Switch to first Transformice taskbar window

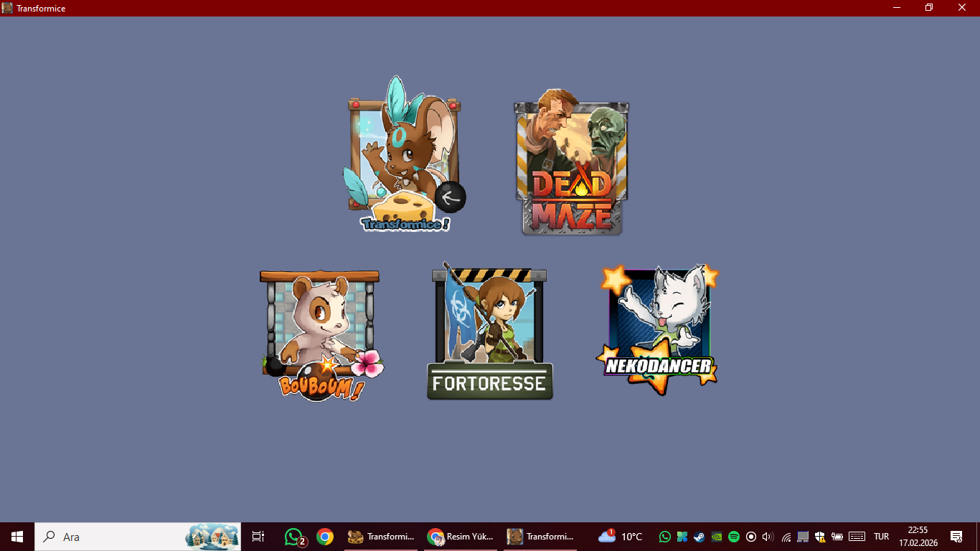380,537
